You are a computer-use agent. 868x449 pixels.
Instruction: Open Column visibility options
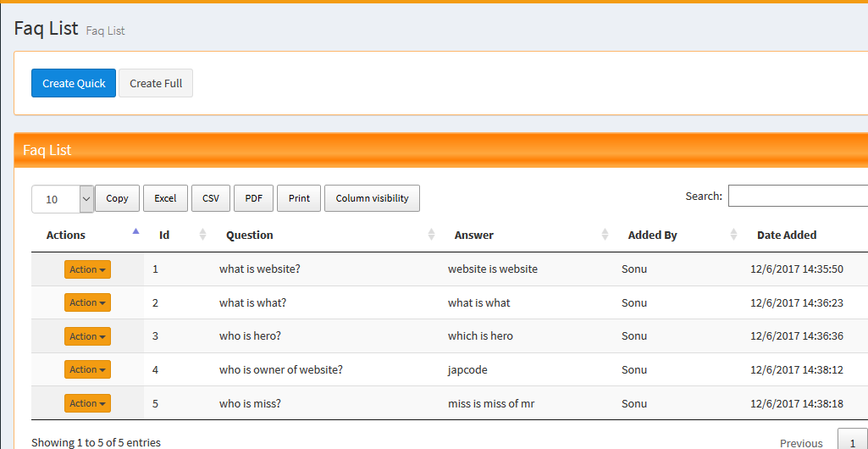(x=372, y=198)
